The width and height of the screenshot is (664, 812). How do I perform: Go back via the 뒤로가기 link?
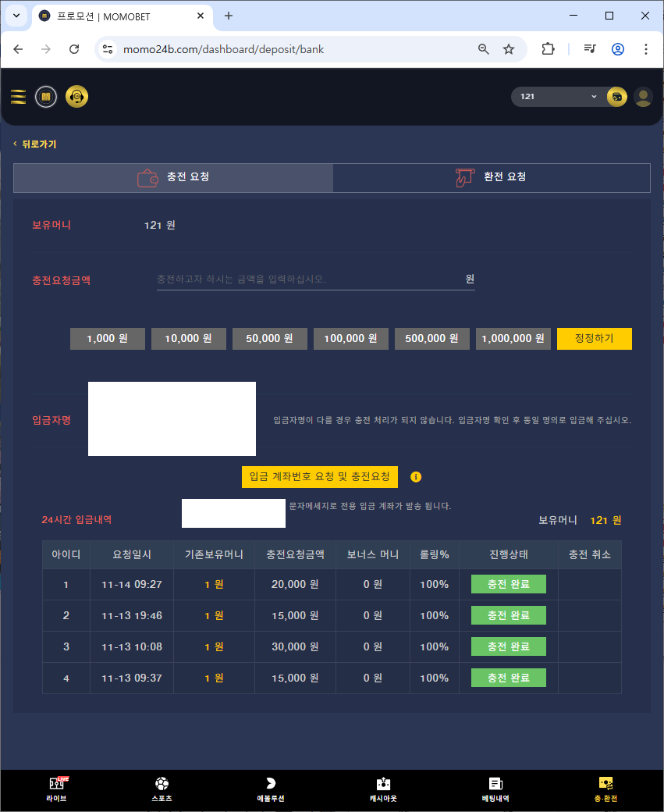pos(35,144)
